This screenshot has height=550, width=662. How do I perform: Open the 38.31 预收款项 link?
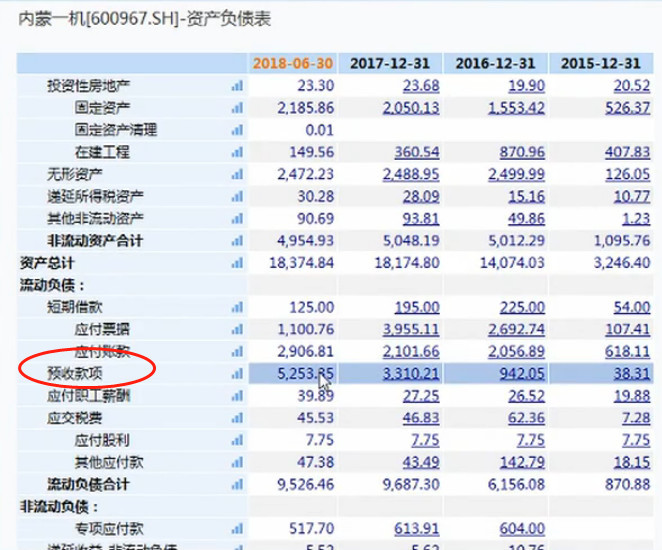632,374
